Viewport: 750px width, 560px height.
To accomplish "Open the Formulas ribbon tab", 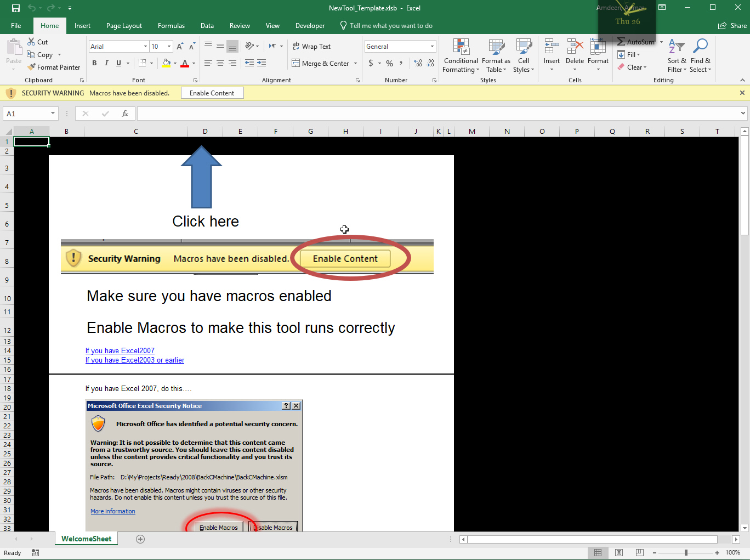I will [171, 26].
